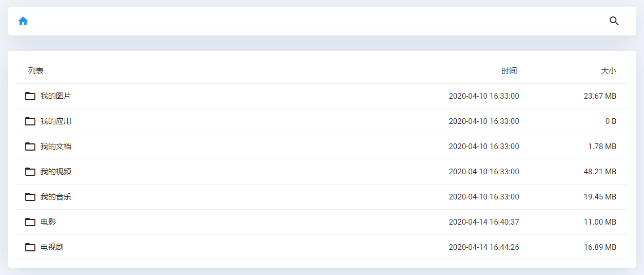
Task: Click the 2020-04-14 16:40:37 timestamp
Action: [483, 222]
